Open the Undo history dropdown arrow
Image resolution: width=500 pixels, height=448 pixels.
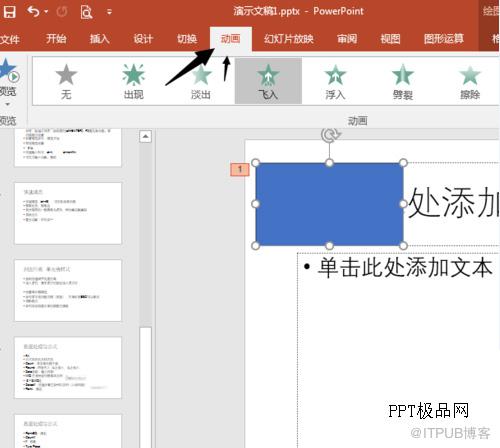[x=46, y=12]
